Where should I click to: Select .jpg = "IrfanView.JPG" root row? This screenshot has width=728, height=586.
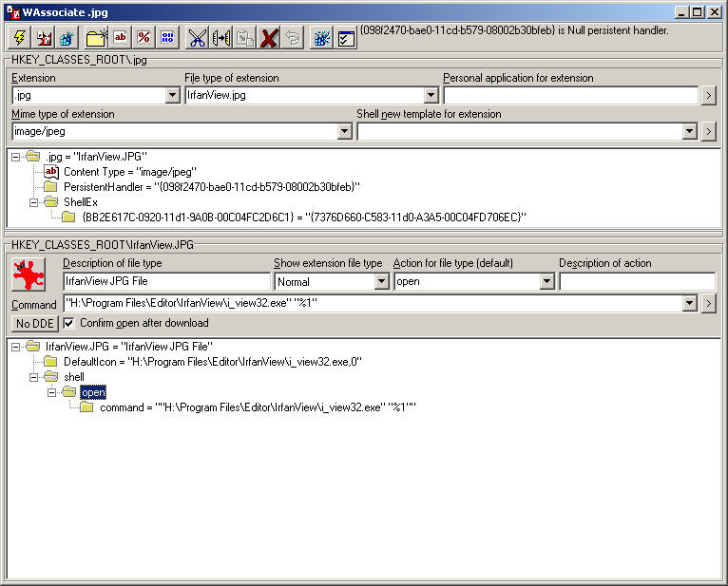[97, 157]
